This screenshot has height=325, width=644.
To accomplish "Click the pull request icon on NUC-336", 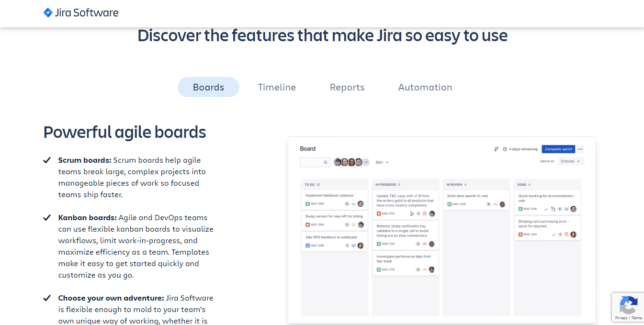I will point(553,209).
